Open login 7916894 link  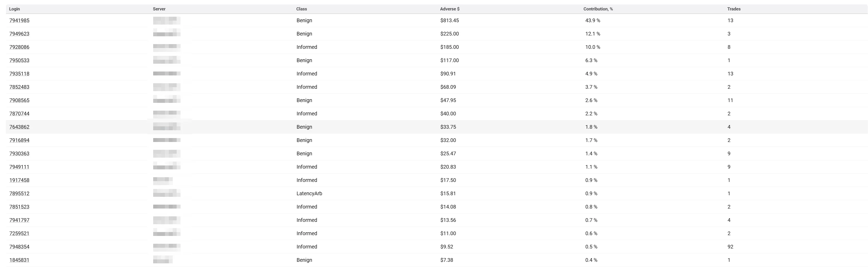(x=19, y=140)
